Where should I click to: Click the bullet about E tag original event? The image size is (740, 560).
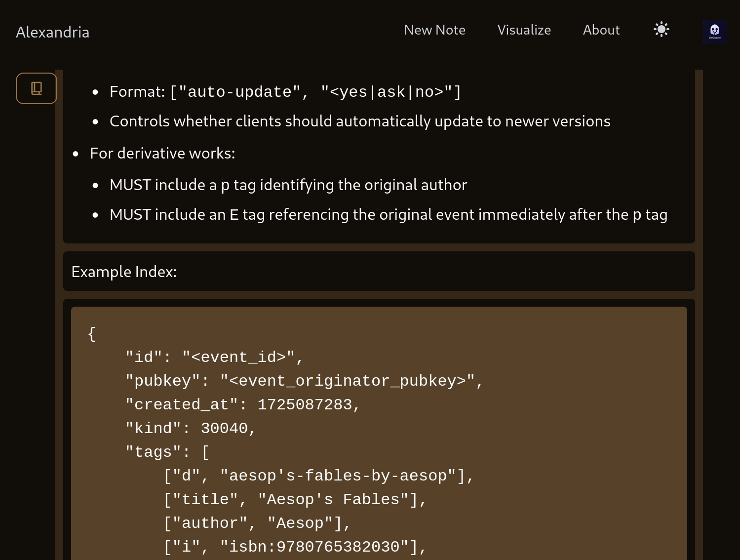pyautogui.click(x=388, y=215)
